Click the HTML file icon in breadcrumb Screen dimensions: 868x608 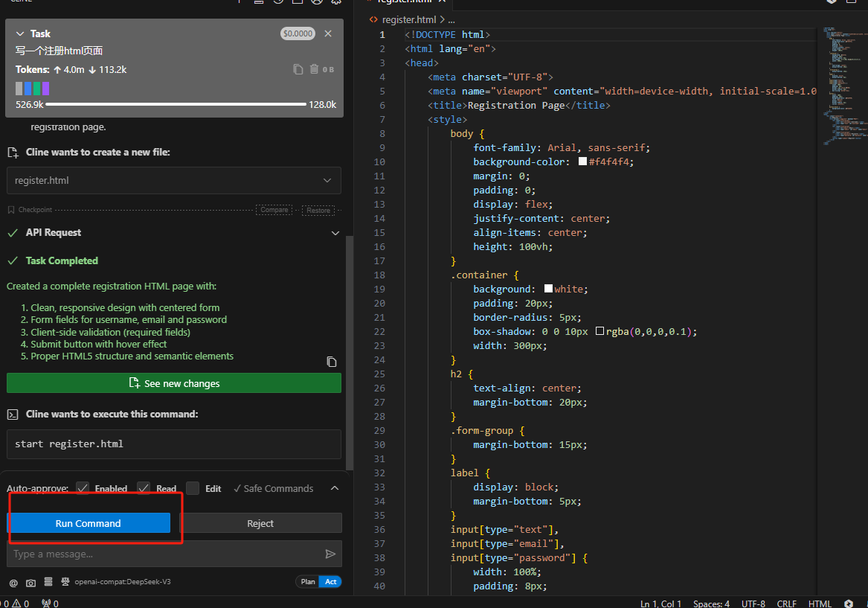373,19
